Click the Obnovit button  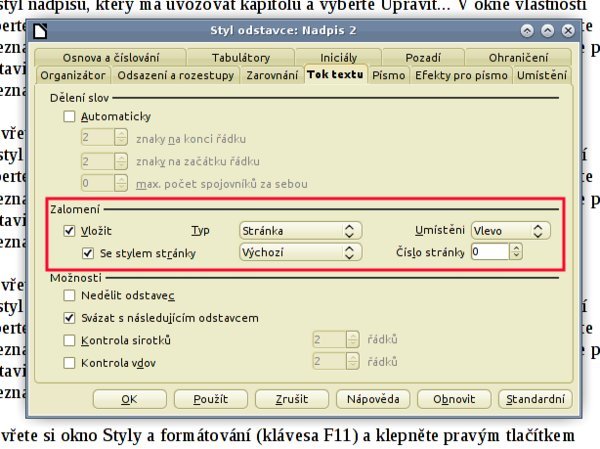pyautogui.click(x=454, y=399)
